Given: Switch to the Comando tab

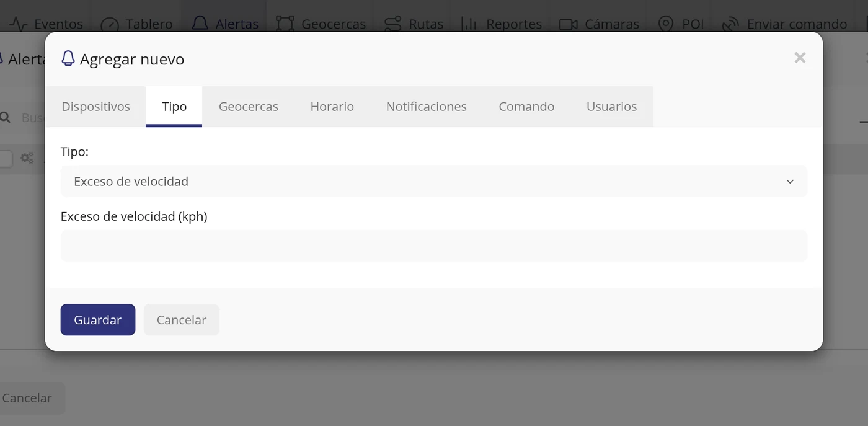Looking at the screenshot, I should 526,107.
